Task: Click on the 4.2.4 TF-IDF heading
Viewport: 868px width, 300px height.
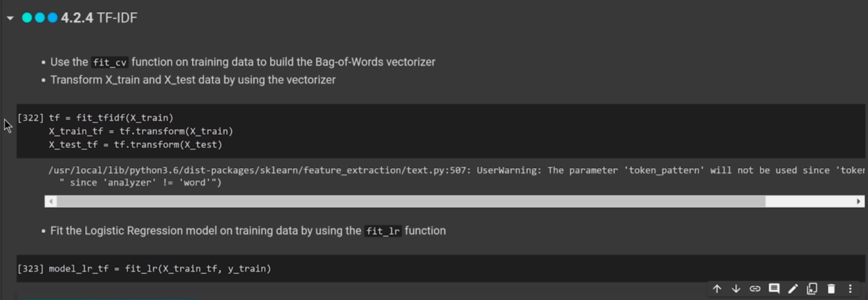Action: [x=99, y=18]
